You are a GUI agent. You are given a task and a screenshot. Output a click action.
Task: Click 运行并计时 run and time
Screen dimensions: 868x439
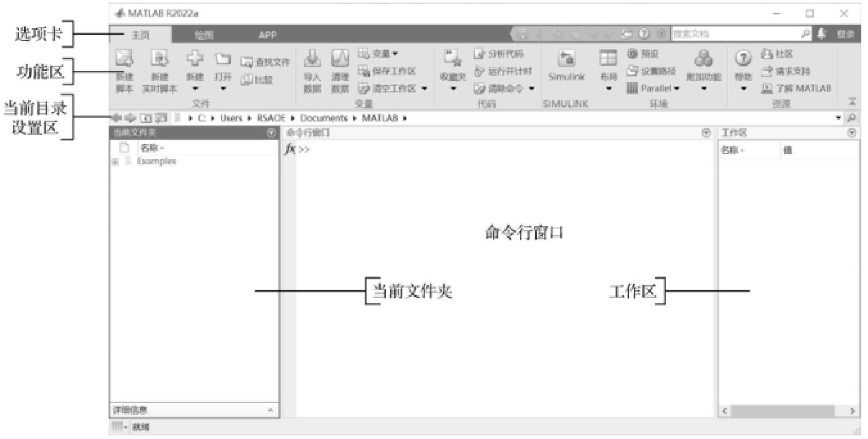click(x=503, y=71)
